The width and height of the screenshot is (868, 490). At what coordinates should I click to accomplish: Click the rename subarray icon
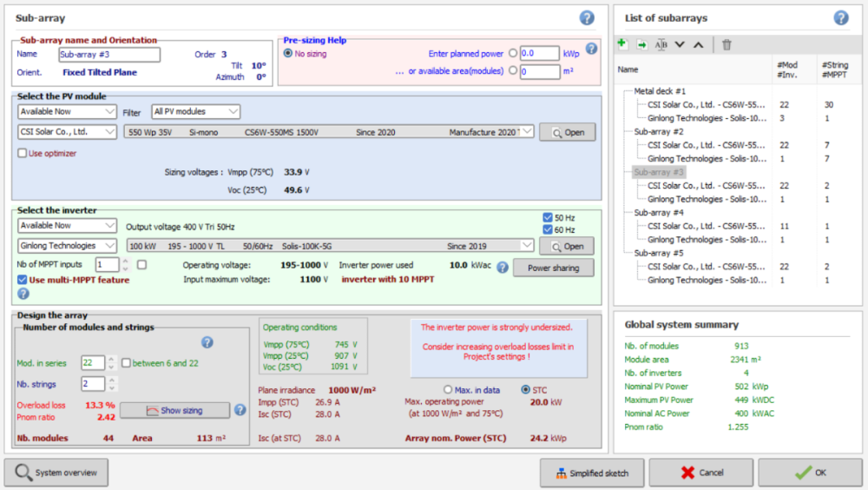tap(661, 44)
